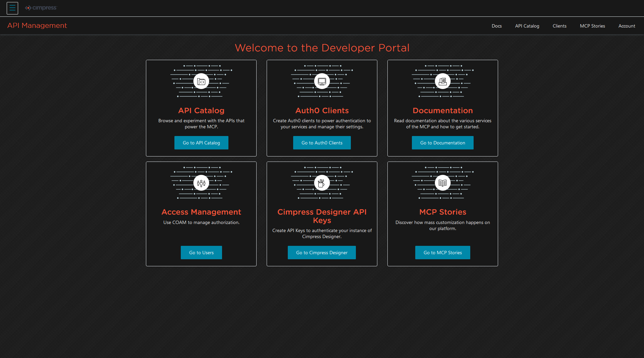Viewport: 644px width, 358px height.
Task: Click the Access Management people icon
Action: point(201,183)
